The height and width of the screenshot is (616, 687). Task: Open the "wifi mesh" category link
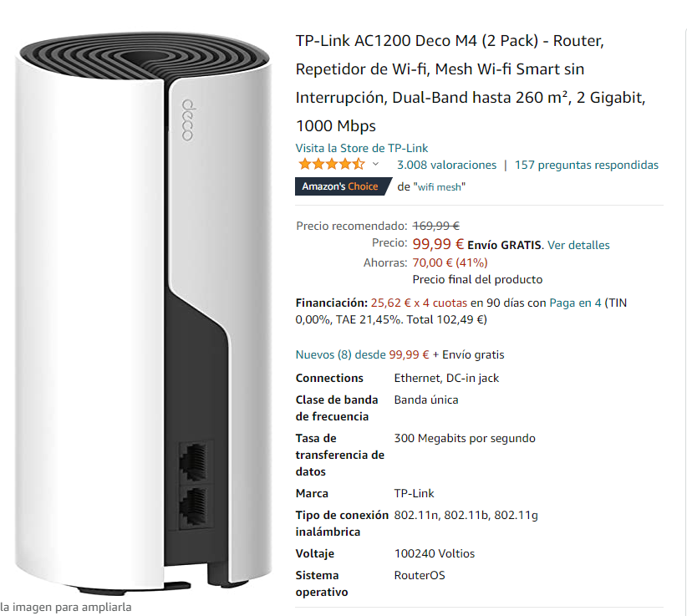[440, 187]
